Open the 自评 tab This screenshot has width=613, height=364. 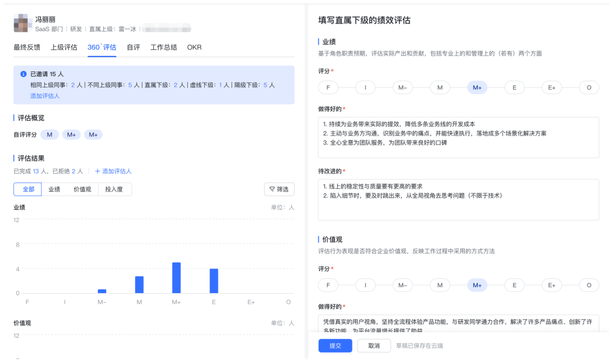coord(133,48)
